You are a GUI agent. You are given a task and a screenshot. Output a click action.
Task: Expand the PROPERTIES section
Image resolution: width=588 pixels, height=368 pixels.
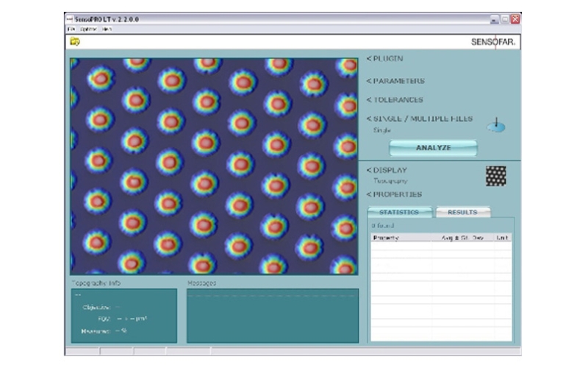pyautogui.click(x=394, y=194)
